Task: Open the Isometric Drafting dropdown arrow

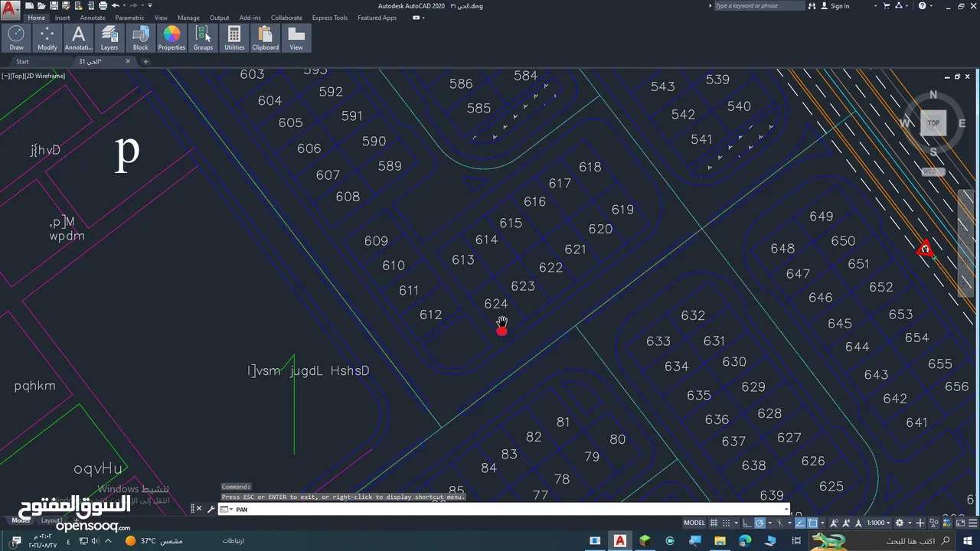Action: tap(790, 523)
